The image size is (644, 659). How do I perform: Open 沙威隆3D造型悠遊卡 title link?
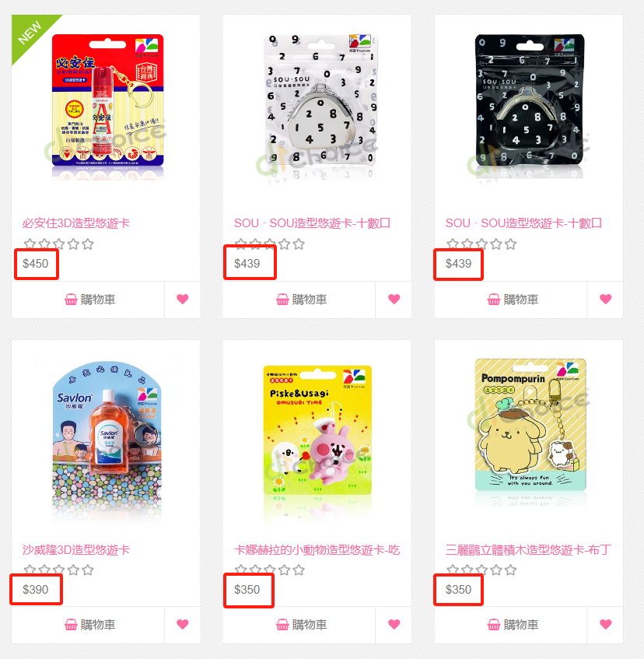(x=76, y=550)
